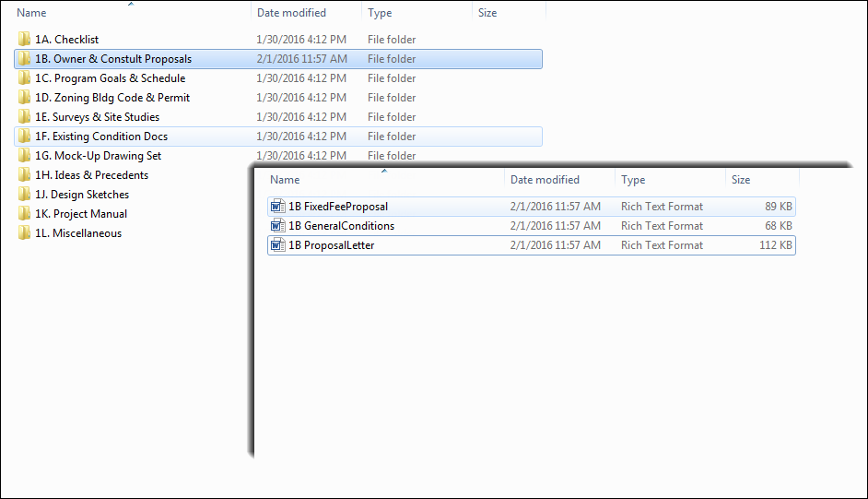Sort outer list by Size column header
The image size is (868, 499).
(x=487, y=13)
